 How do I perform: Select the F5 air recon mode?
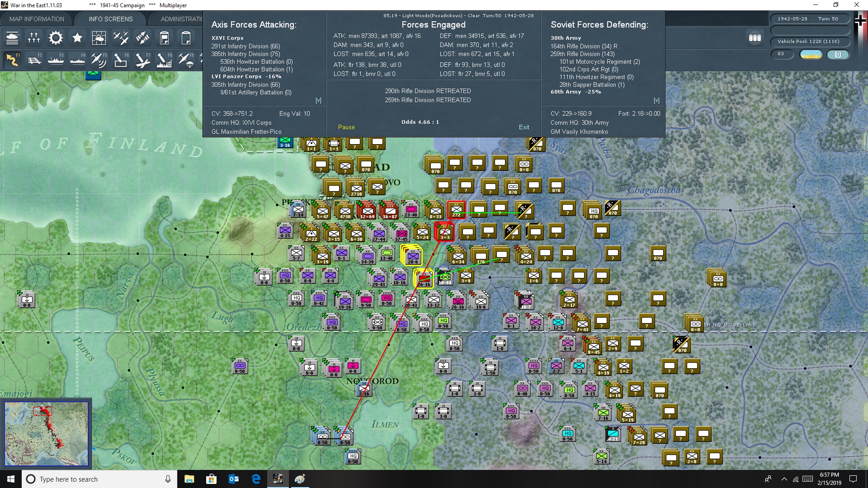[x=99, y=60]
